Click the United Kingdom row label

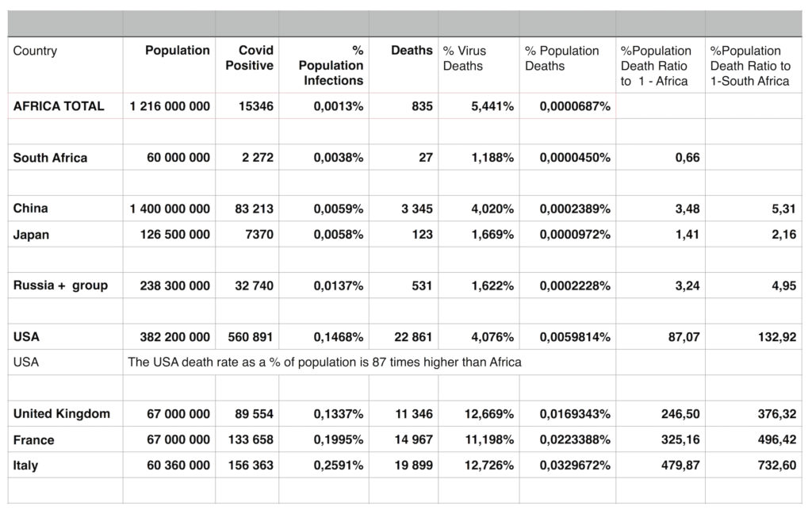(65, 414)
